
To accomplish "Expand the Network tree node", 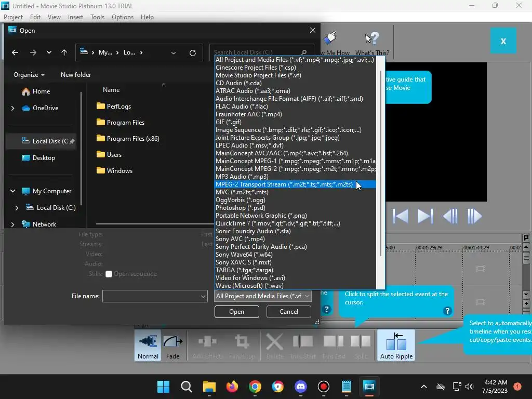I will pos(13,224).
